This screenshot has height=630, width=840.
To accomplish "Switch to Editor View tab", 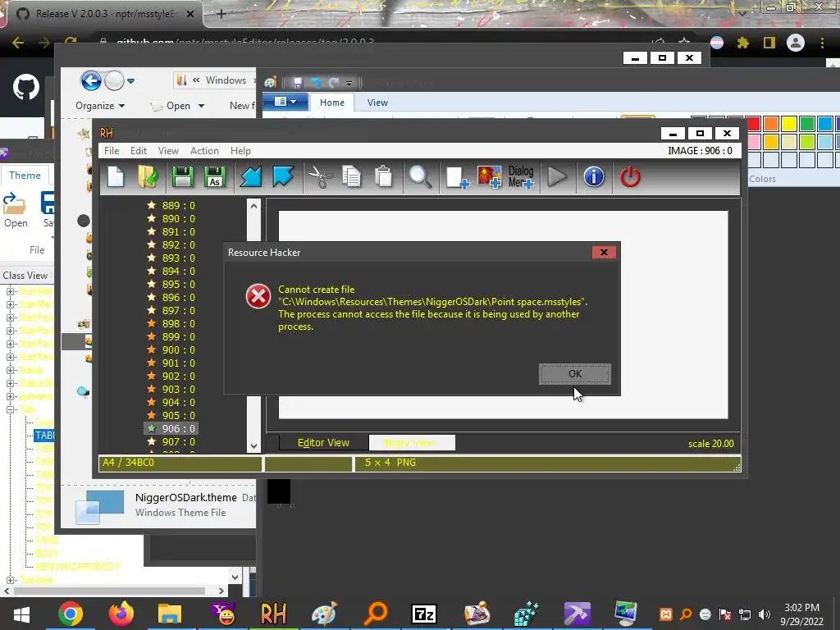I will (x=323, y=442).
